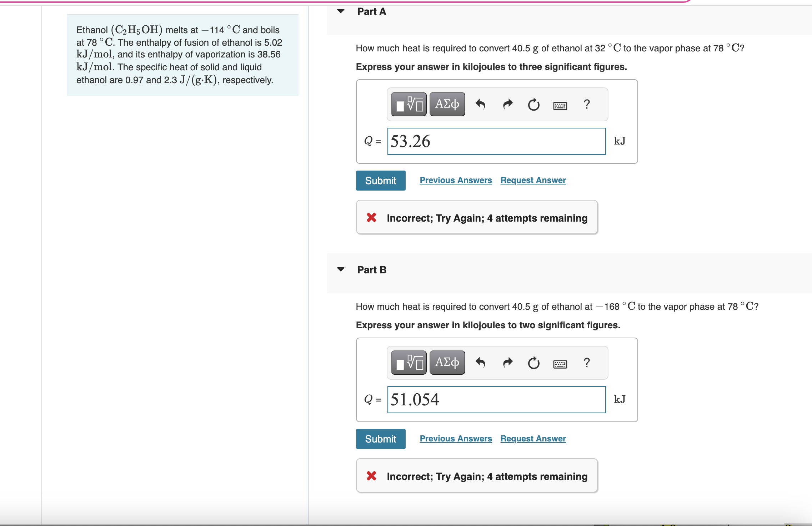This screenshot has height=526, width=812.
Task: Open keyboard shortcuts icon in Part B
Action: (x=560, y=364)
